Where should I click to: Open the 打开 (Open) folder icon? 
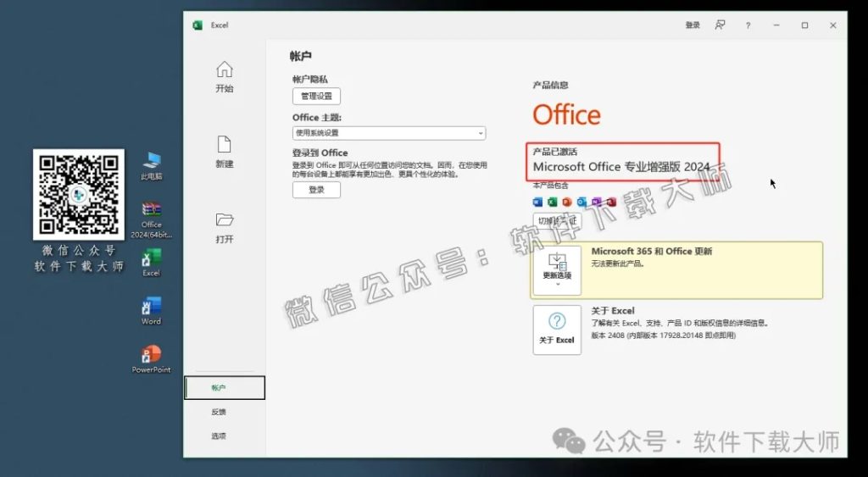(224, 219)
